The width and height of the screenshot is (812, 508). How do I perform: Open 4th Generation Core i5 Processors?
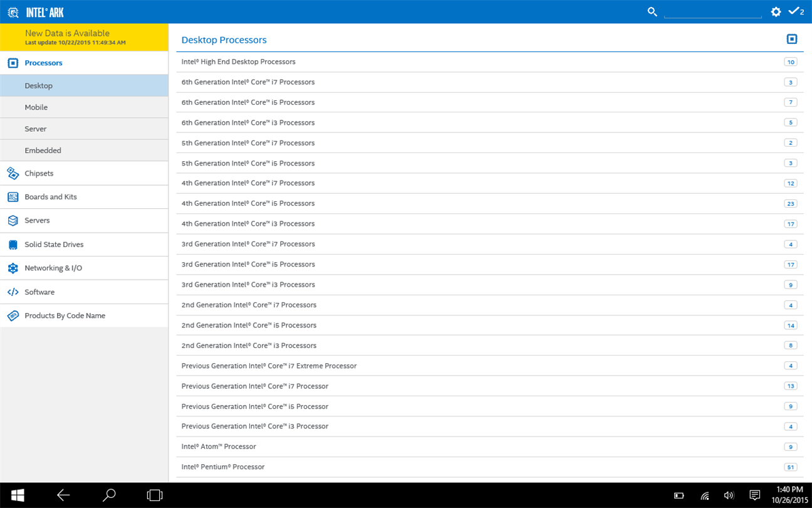490,203
